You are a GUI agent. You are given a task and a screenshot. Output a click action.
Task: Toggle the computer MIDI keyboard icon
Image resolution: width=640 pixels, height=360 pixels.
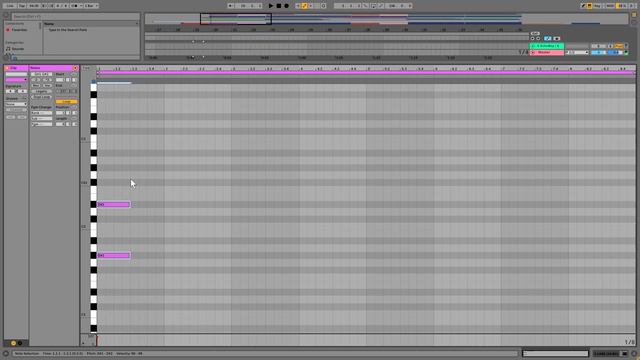[589, 6]
